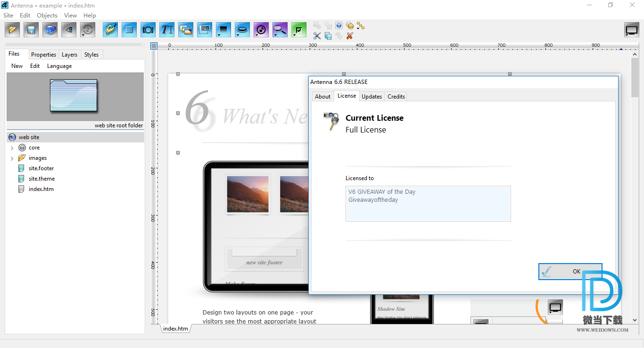Click the greyed paste arrow icon
The height and width of the screenshot is (348, 644).
[x=339, y=36]
